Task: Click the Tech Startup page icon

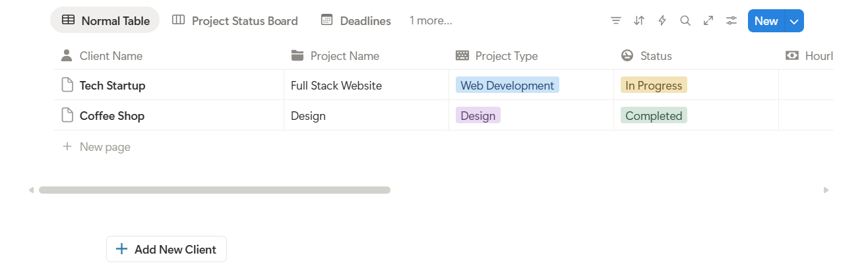Action: 67,86
